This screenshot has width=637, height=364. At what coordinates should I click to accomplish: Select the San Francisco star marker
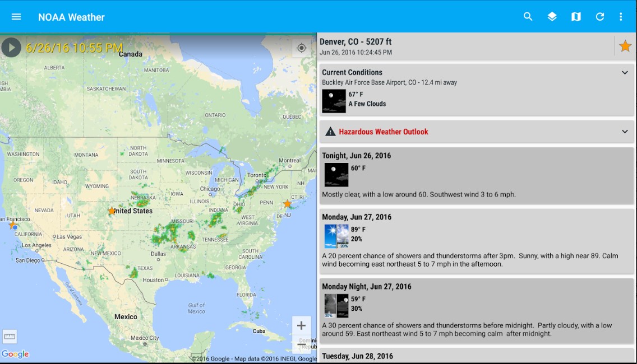pyautogui.click(x=12, y=225)
